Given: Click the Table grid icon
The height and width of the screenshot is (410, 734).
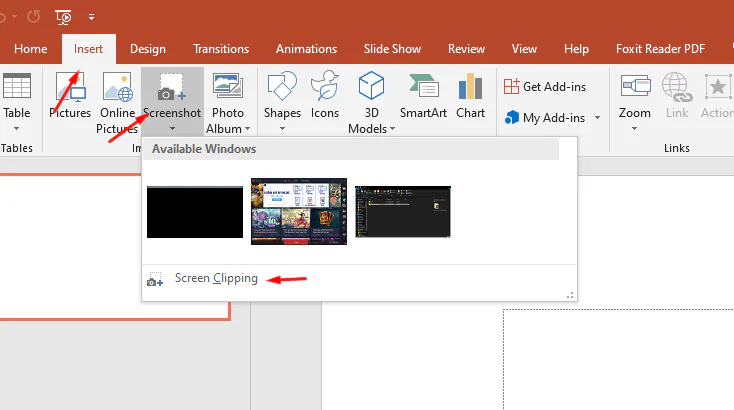Looking at the screenshot, I should click(17, 86).
